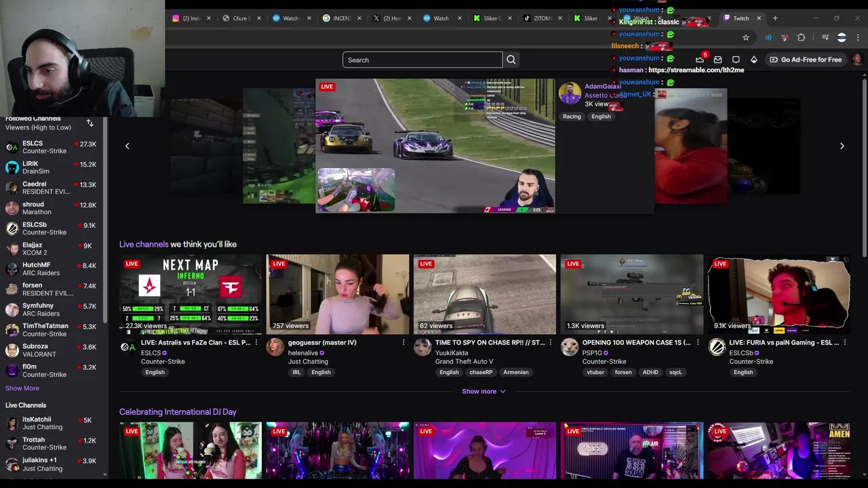Click the xqcL tag

[x=675, y=372]
